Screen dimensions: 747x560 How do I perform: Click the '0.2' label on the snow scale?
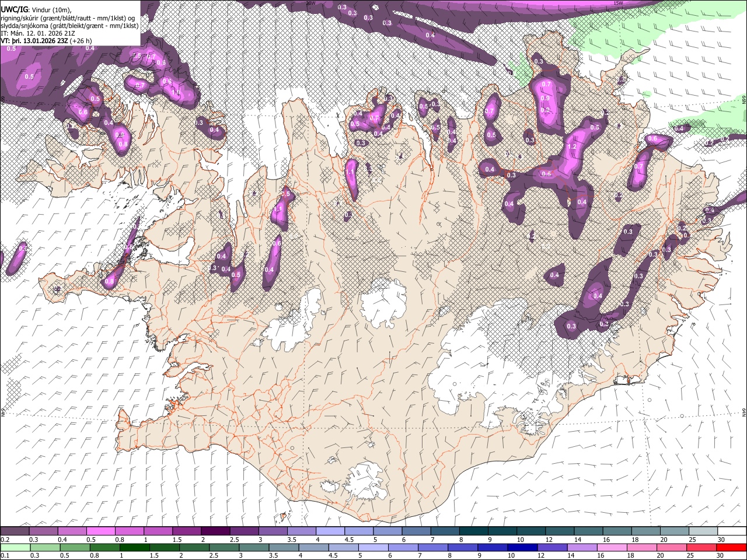click(x=5, y=540)
